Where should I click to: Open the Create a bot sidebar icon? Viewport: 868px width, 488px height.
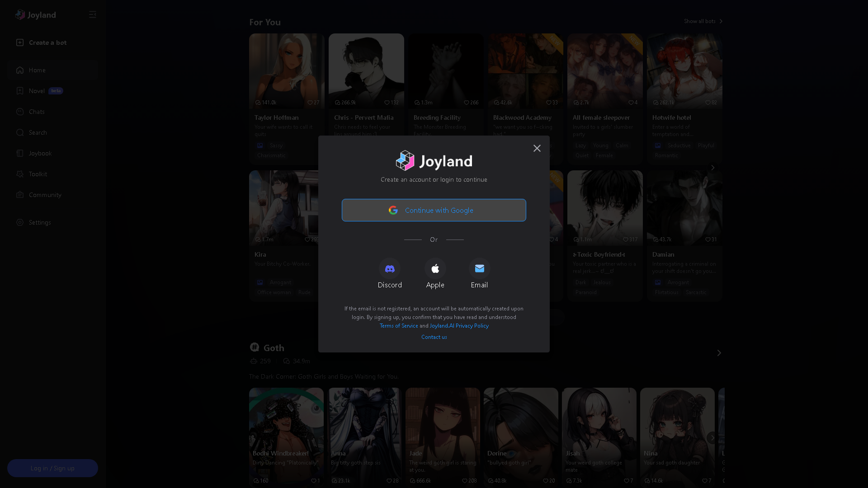(x=20, y=42)
